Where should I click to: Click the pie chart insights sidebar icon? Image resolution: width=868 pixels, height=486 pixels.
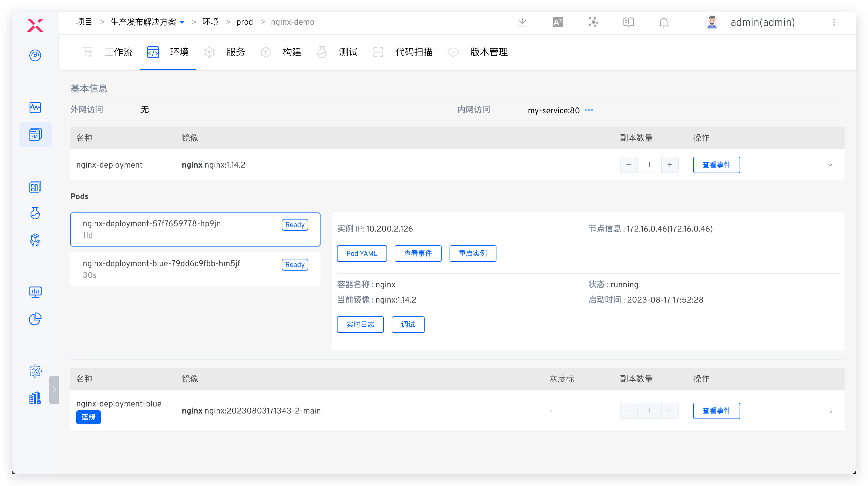click(x=35, y=319)
